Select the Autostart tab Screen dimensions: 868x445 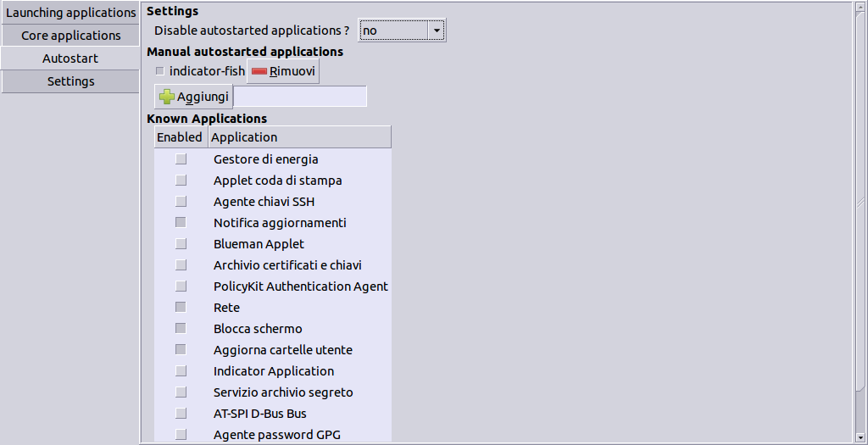coord(70,58)
